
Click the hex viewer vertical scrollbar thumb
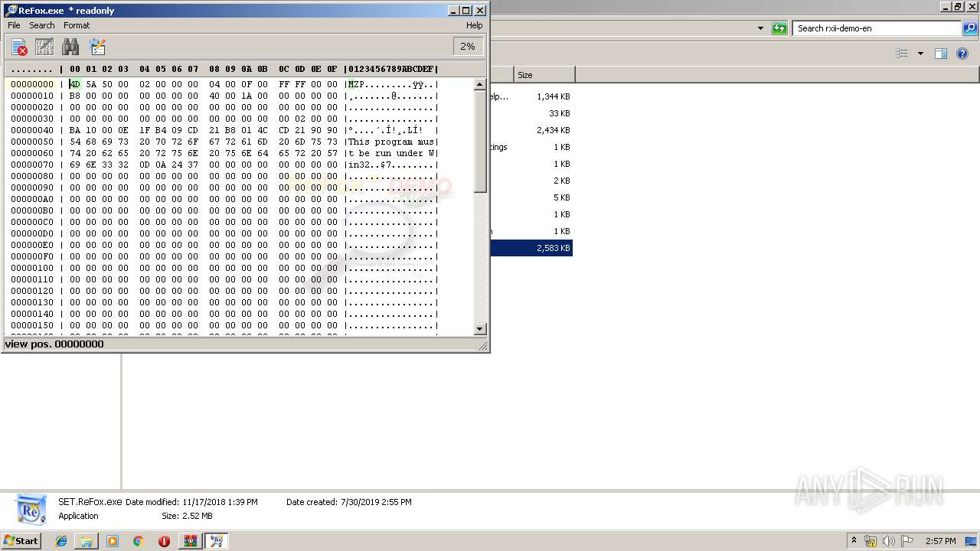pyautogui.click(x=480, y=142)
